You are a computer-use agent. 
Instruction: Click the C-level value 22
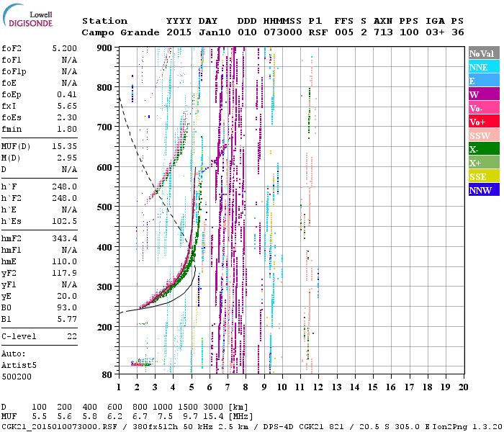point(72,336)
